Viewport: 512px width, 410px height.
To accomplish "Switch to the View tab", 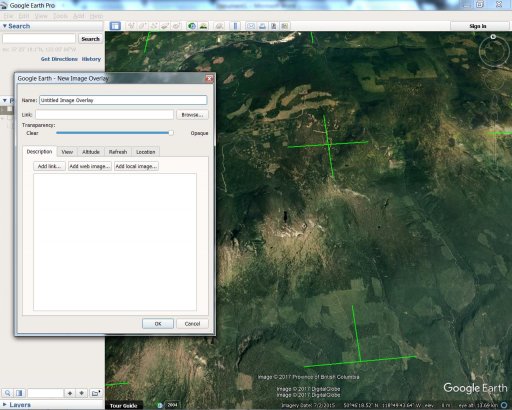I will 67,152.
